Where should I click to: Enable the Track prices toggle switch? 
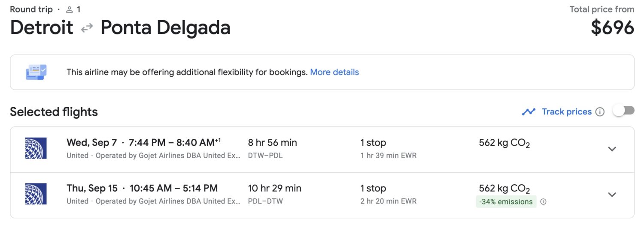click(x=623, y=111)
